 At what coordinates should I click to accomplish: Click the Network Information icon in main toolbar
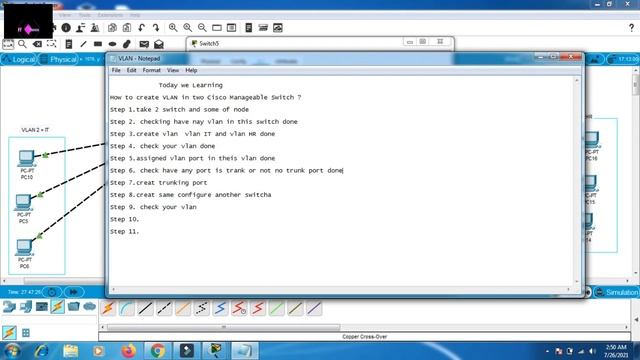click(66, 28)
